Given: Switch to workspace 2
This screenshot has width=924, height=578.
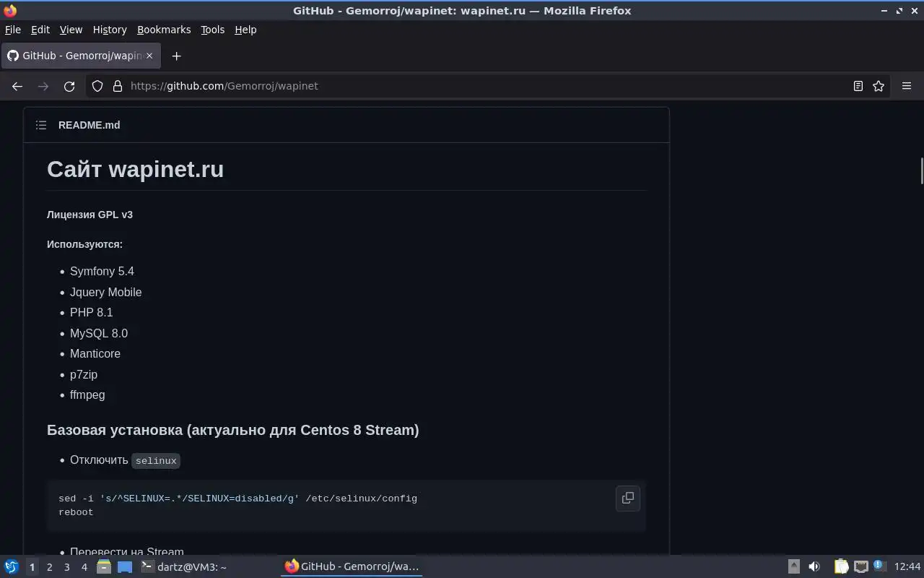Looking at the screenshot, I should pyautogui.click(x=49, y=567).
